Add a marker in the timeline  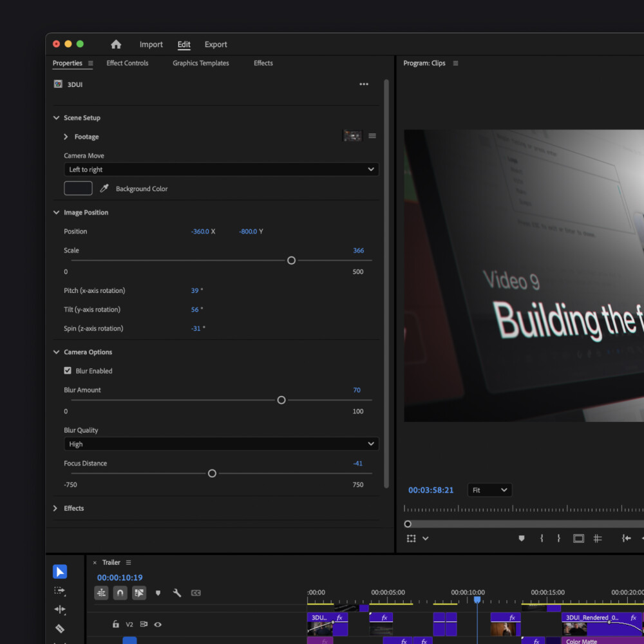point(158,593)
